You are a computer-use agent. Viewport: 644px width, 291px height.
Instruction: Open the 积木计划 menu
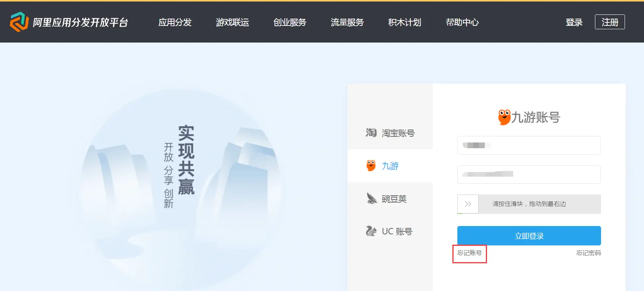pyautogui.click(x=404, y=22)
